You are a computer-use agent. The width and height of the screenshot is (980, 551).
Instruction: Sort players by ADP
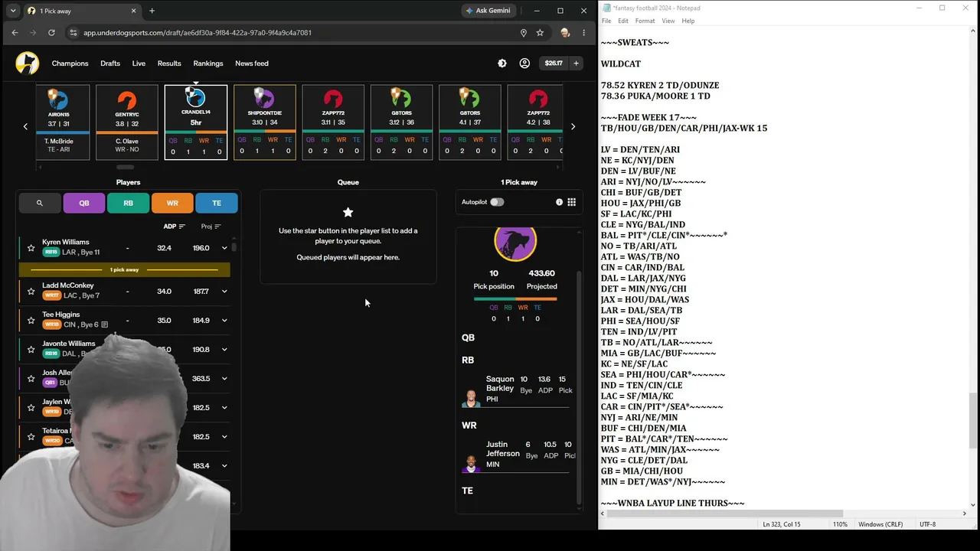175,227
